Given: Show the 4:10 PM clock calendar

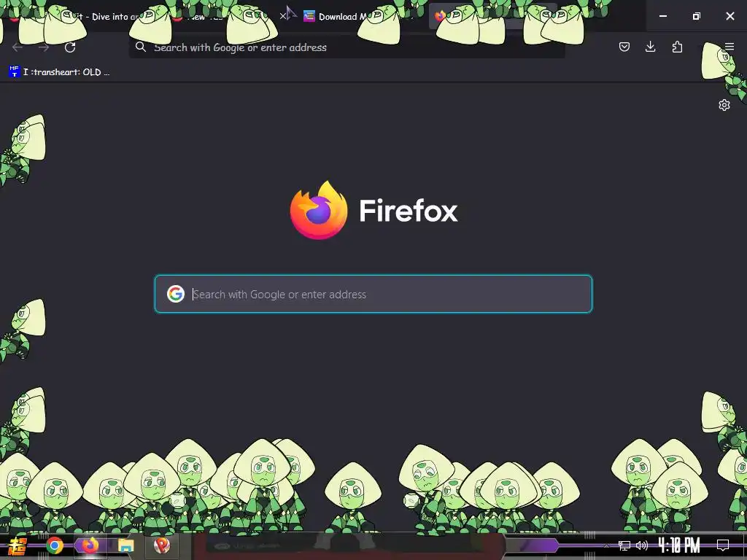Looking at the screenshot, I should point(679,545).
